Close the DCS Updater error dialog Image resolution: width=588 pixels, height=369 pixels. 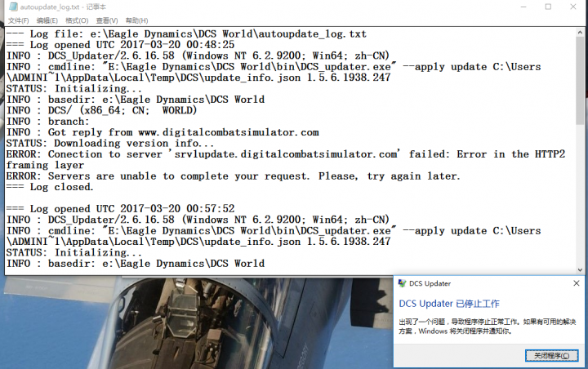(x=576, y=283)
